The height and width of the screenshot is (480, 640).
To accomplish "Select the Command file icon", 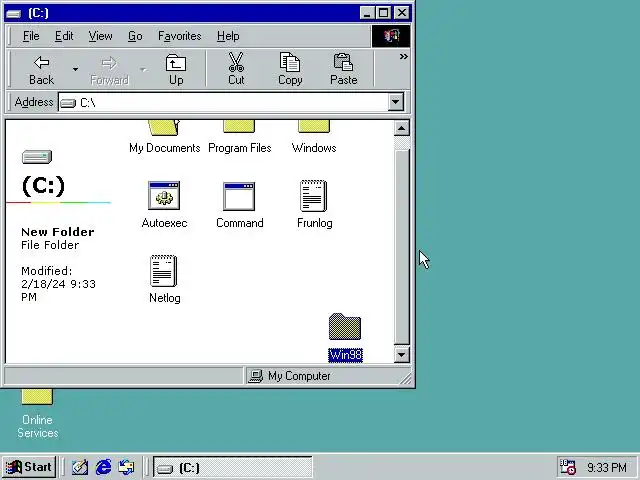I will pos(239,196).
